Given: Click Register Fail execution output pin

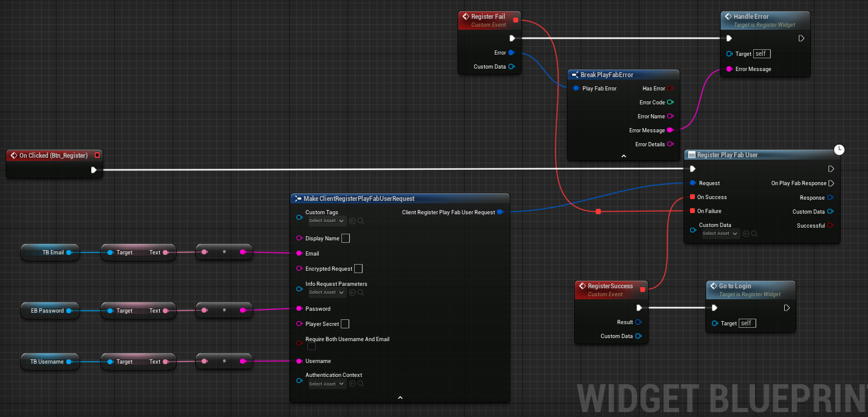Looking at the screenshot, I should 513,38.
